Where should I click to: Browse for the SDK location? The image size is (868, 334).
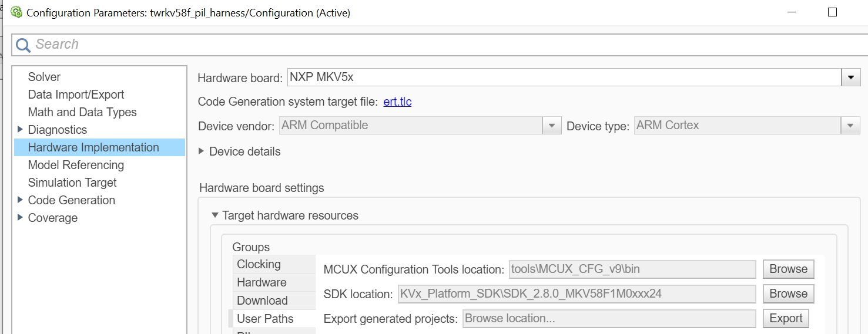pyautogui.click(x=788, y=293)
